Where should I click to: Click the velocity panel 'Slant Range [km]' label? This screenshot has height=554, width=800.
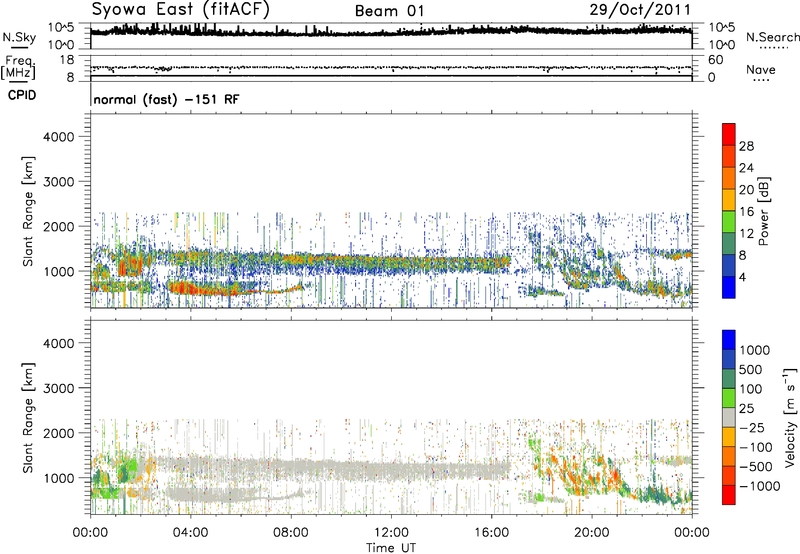(28, 418)
